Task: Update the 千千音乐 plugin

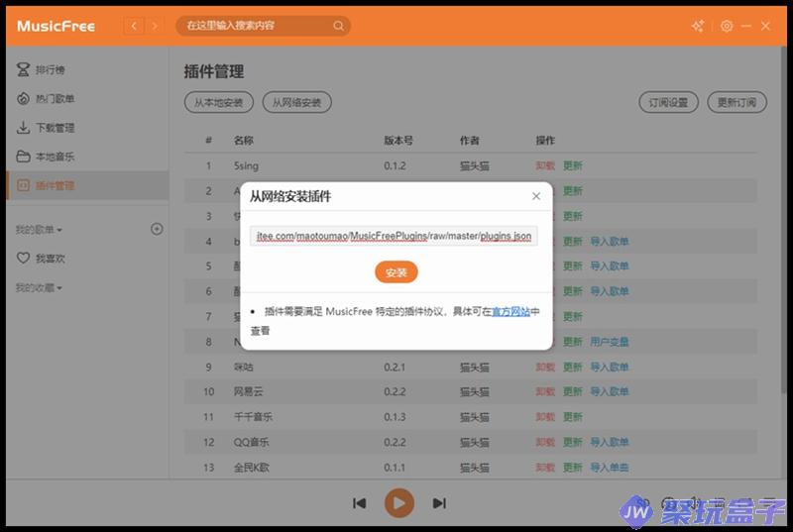Action: pos(573,417)
